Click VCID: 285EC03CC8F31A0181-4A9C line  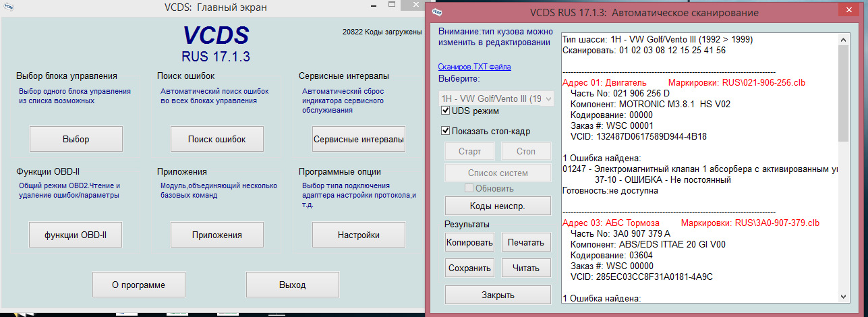coord(641,277)
